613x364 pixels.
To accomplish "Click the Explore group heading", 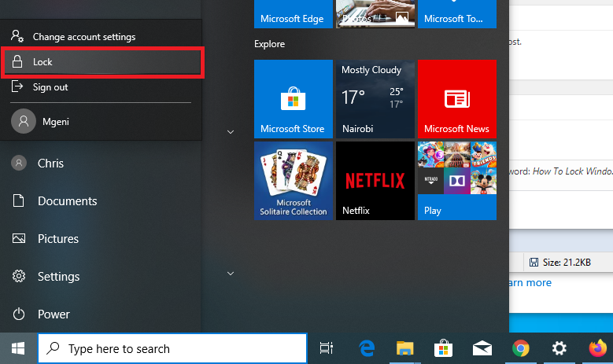I will click(269, 44).
